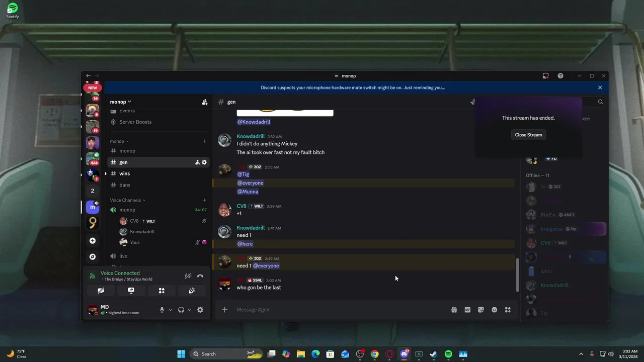Turn on camera in voice panel
Image resolution: width=644 pixels, height=362 pixels.
coord(101,291)
